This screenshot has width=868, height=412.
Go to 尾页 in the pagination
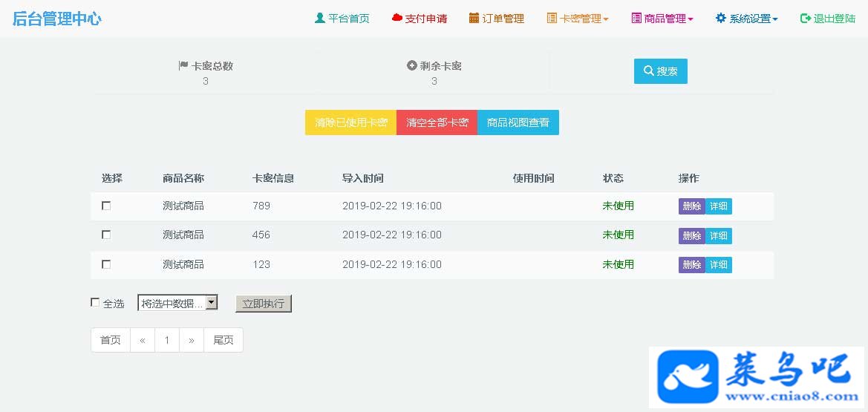coord(223,340)
